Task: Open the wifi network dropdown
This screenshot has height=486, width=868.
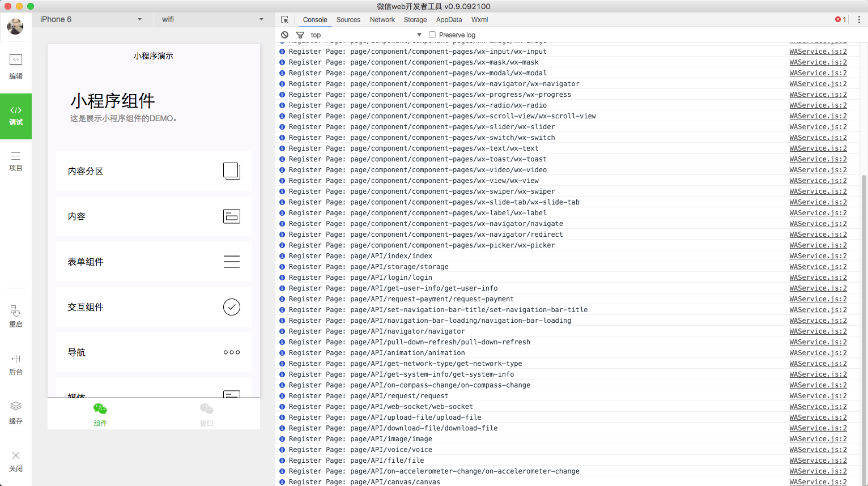Action: coord(212,19)
